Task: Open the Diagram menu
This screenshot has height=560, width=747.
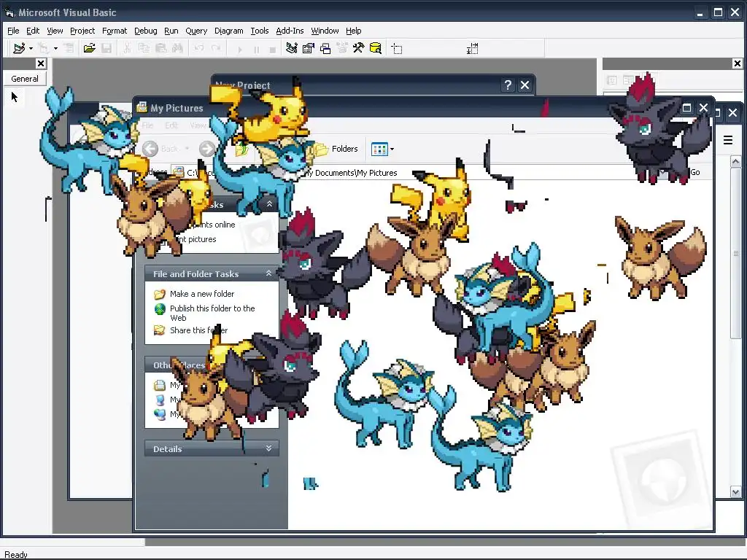Action: point(228,31)
